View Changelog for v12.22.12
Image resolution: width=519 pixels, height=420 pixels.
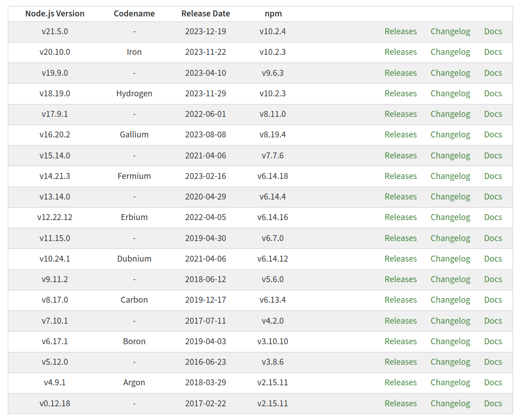click(x=450, y=217)
